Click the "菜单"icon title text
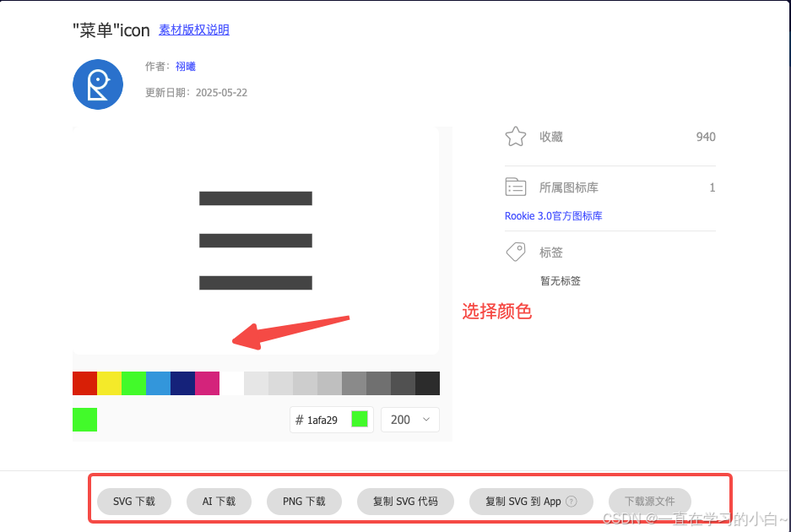The height and width of the screenshot is (532, 791). (x=111, y=30)
